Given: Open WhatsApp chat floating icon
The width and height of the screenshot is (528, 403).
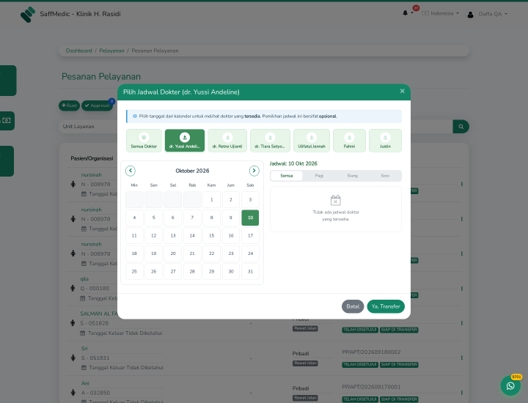Looking at the screenshot, I should 510,385.
